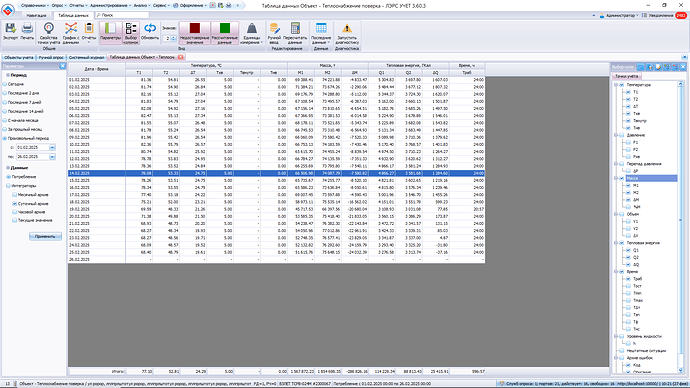Open Выбор колонок column chooser

[x=131, y=33]
